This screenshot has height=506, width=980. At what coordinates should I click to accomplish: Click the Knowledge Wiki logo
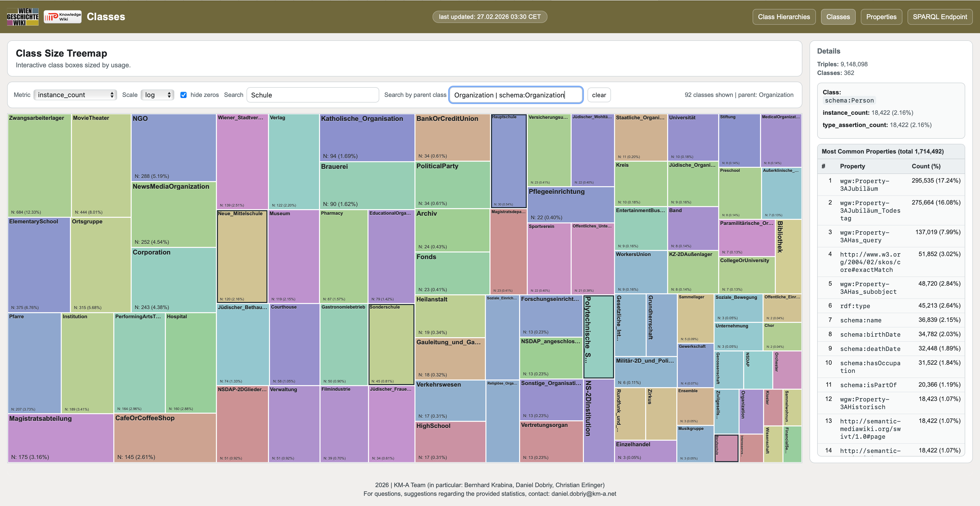pyautogui.click(x=62, y=16)
